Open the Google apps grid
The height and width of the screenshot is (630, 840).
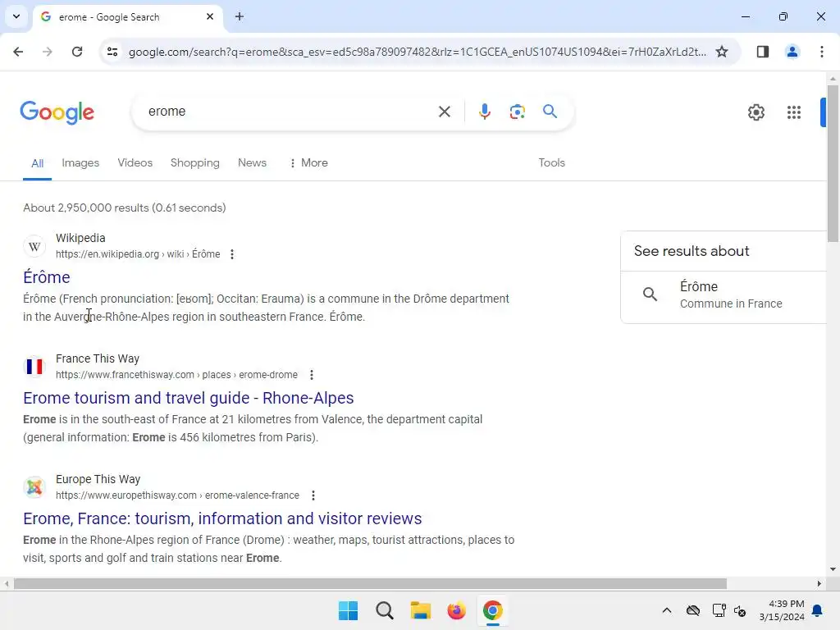(793, 112)
